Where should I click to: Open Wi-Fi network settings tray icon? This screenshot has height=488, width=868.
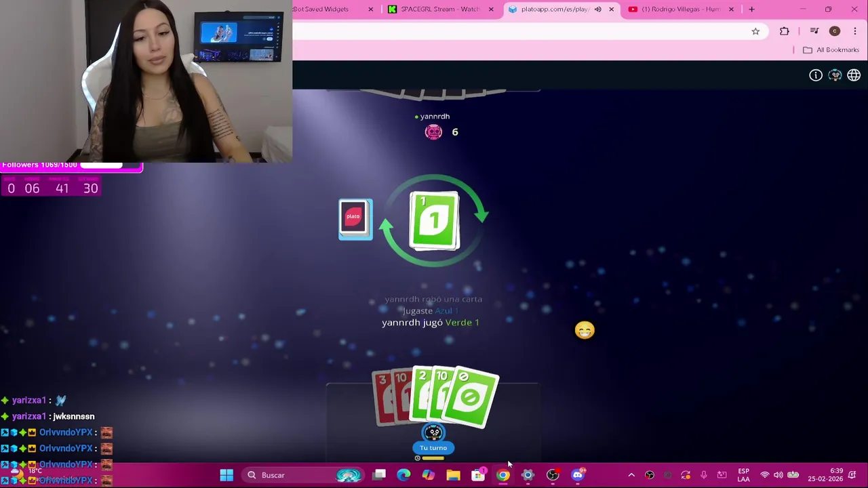point(765,475)
